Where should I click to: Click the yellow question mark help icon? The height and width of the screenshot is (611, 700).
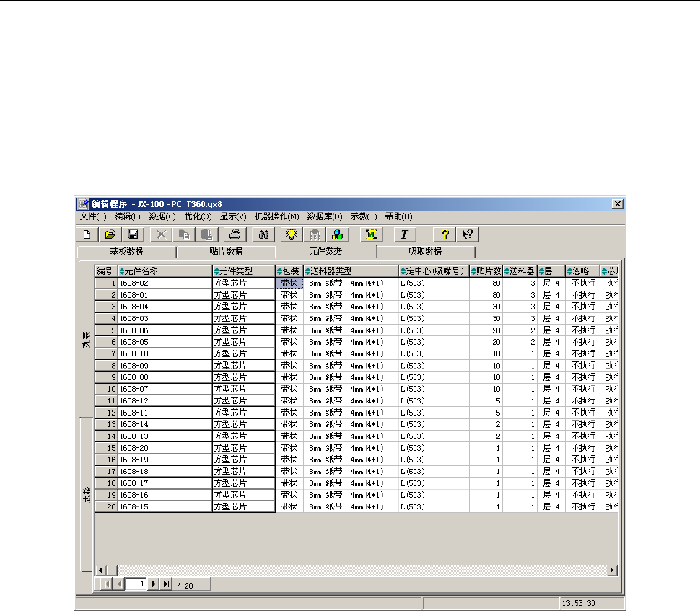click(446, 234)
